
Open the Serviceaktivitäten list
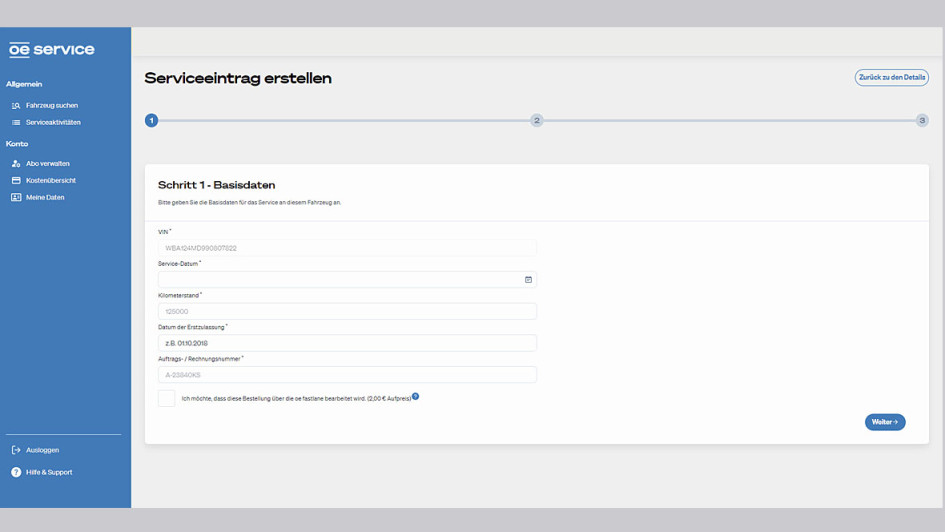53,122
